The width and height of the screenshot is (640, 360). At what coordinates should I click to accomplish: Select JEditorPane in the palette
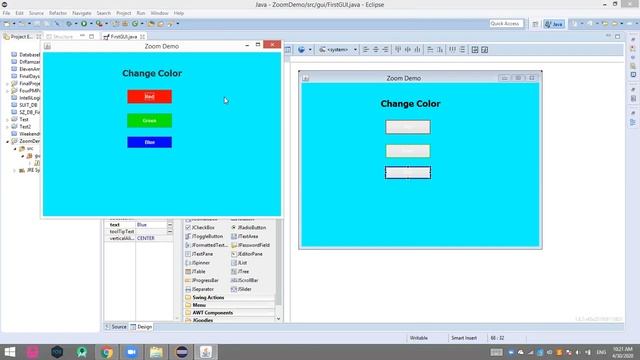[247, 254]
